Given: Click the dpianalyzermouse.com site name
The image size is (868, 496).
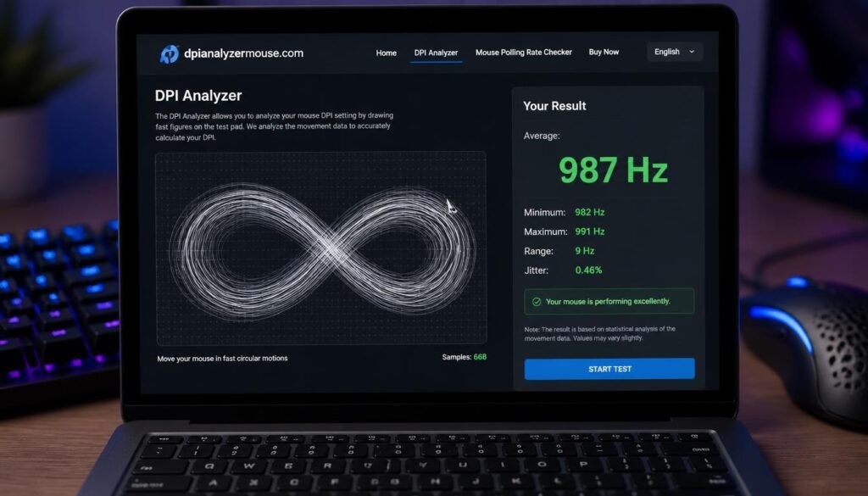Looking at the screenshot, I should coord(243,53).
